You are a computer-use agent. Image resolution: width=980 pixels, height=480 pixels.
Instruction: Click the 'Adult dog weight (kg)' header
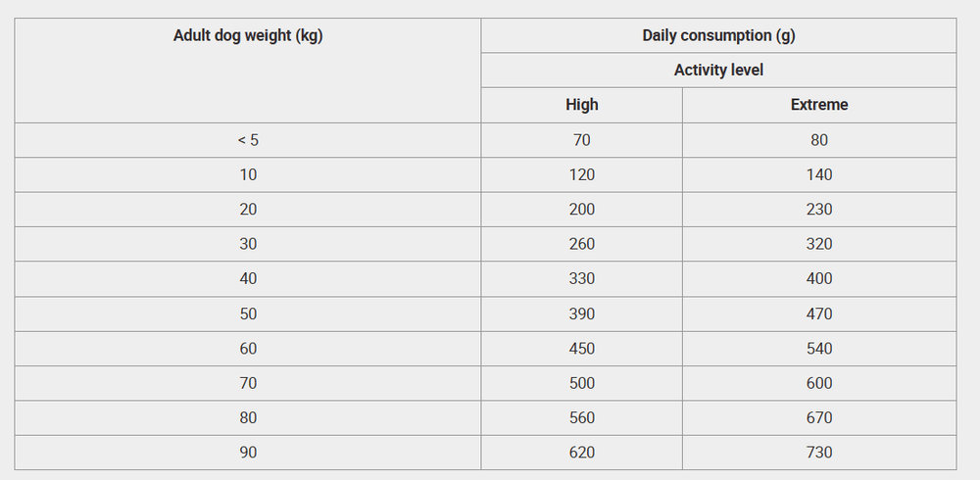tap(248, 35)
